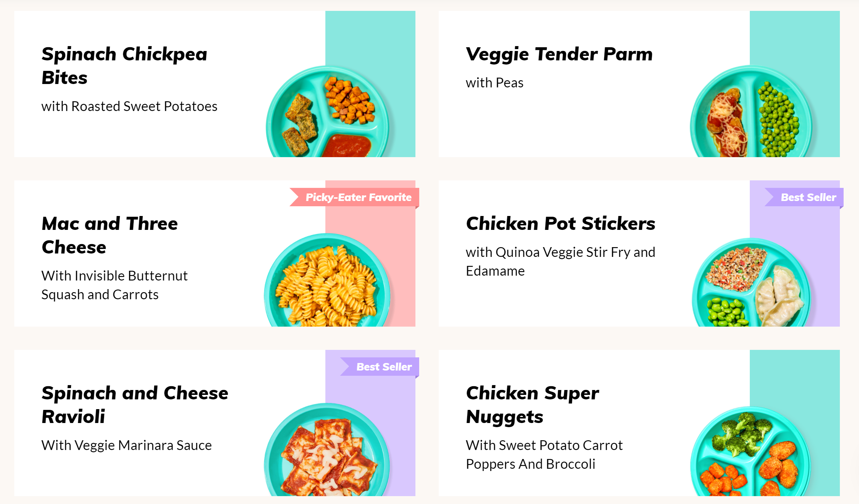Open the Mac and Three Cheese pasta photo
Viewport: 859px width, 504px height.
(x=327, y=280)
